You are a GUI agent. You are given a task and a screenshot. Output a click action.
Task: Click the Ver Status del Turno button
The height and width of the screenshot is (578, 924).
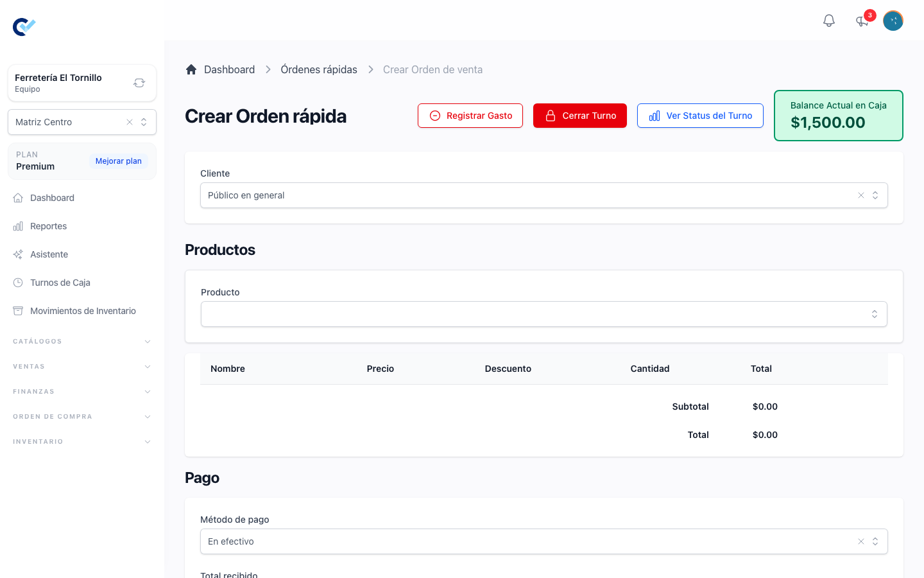700,116
